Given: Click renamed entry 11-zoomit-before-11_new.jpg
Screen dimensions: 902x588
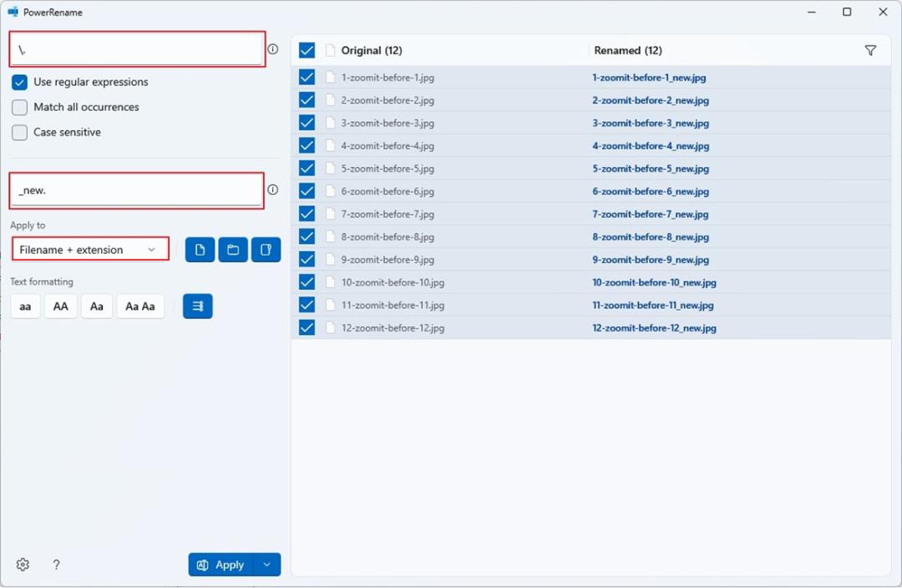Looking at the screenshot, I should [653, 305].
